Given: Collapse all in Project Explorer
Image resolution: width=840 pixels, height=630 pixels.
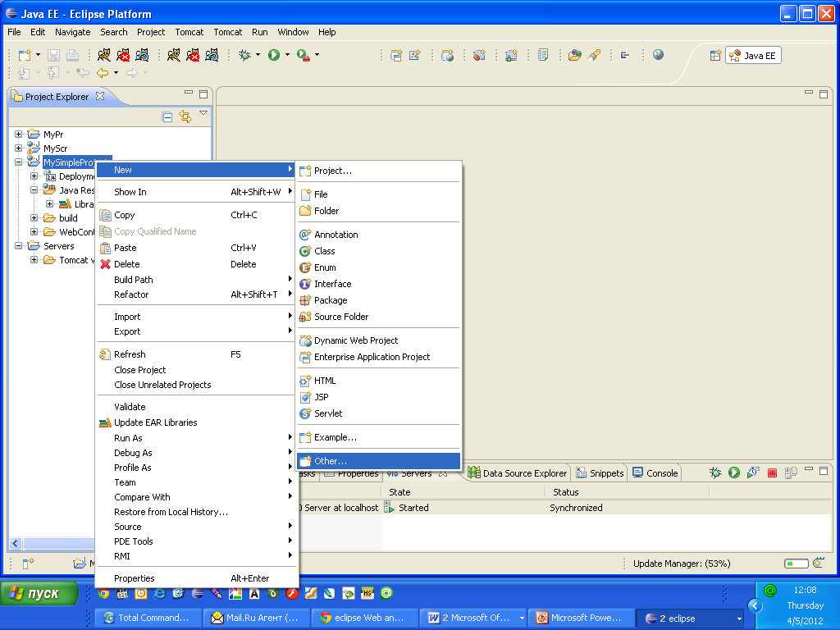Looking at the screenshot, I should click(x=167, y=116).
